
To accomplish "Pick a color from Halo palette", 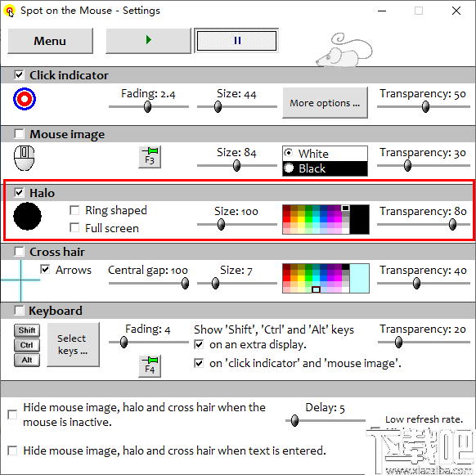I will pyautogui.click(x=316, y=219).
